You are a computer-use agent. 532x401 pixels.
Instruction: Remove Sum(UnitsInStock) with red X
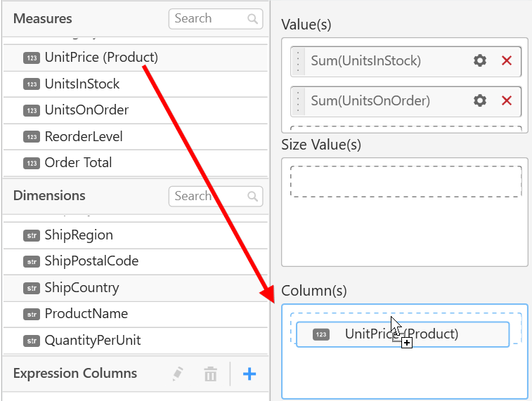click(x=507, y=61)
